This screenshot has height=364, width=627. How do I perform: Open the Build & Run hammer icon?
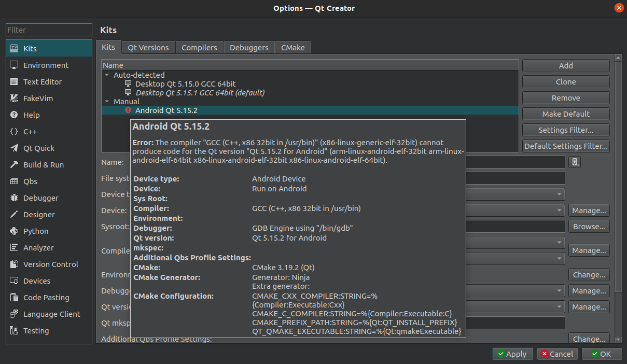click(15, 164)
